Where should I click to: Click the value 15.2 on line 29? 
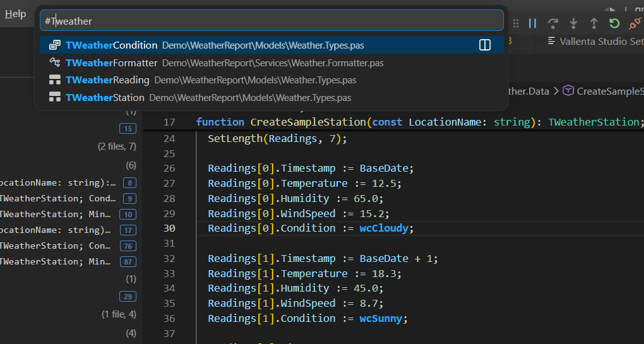tap(372, 213)
